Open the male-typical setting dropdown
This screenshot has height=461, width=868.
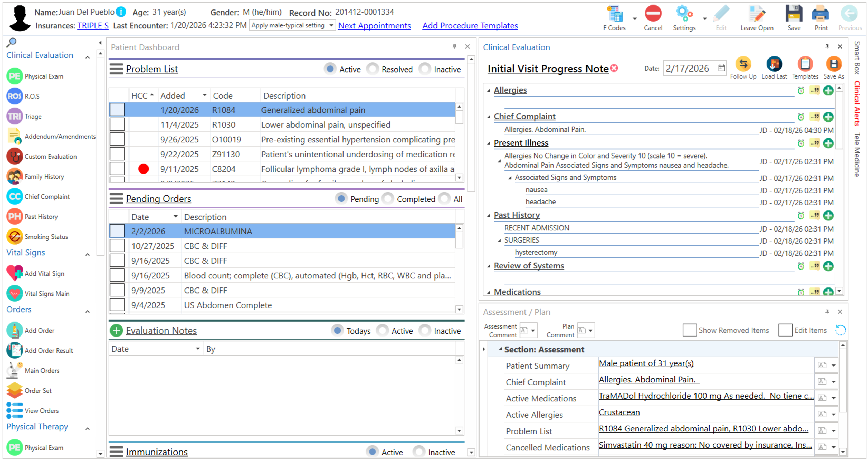(x=331, y=26)
